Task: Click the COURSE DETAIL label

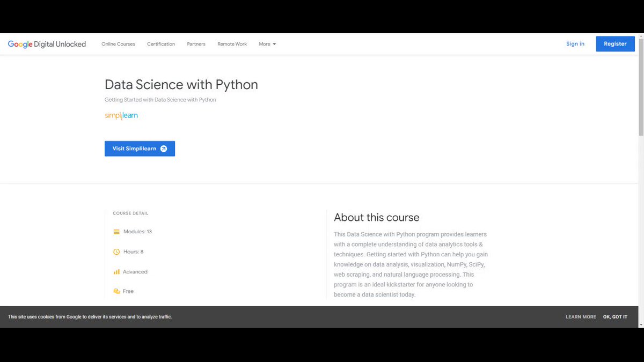Action: (x=130, y=213)
